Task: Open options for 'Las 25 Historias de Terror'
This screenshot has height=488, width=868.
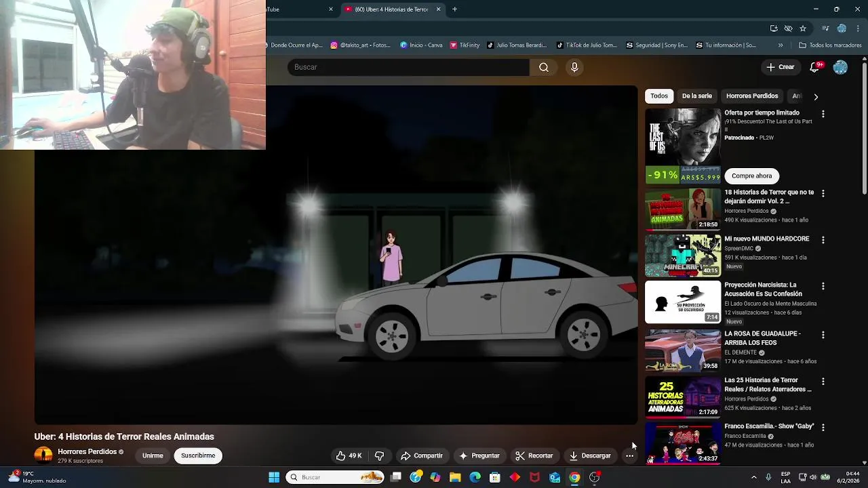Action: tap(823, 381)
